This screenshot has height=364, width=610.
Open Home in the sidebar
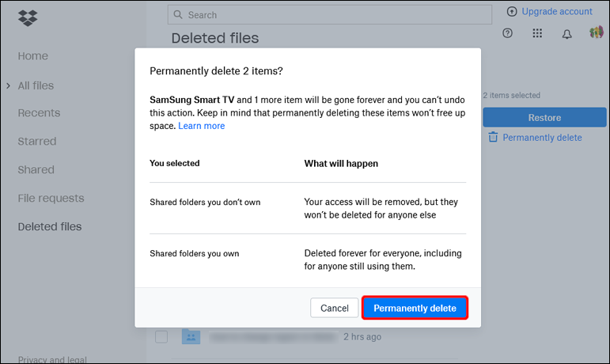pyautogui.click(x=33, y=56)
